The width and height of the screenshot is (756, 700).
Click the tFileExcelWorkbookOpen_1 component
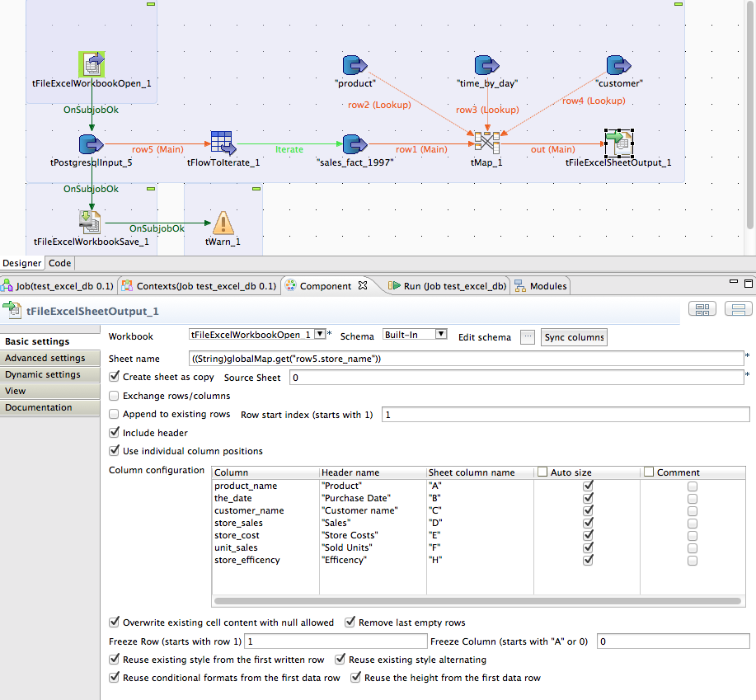click(x=92, y=63)
